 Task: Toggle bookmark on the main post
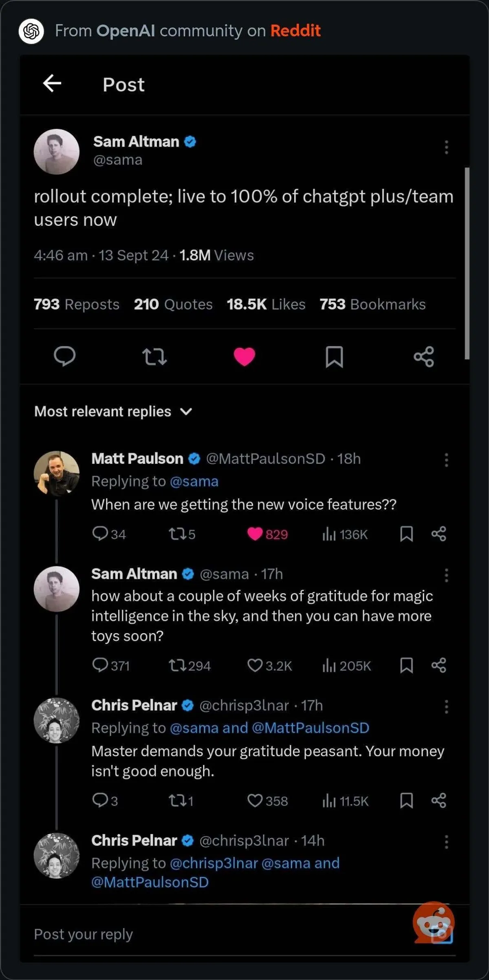click(334, 357)
